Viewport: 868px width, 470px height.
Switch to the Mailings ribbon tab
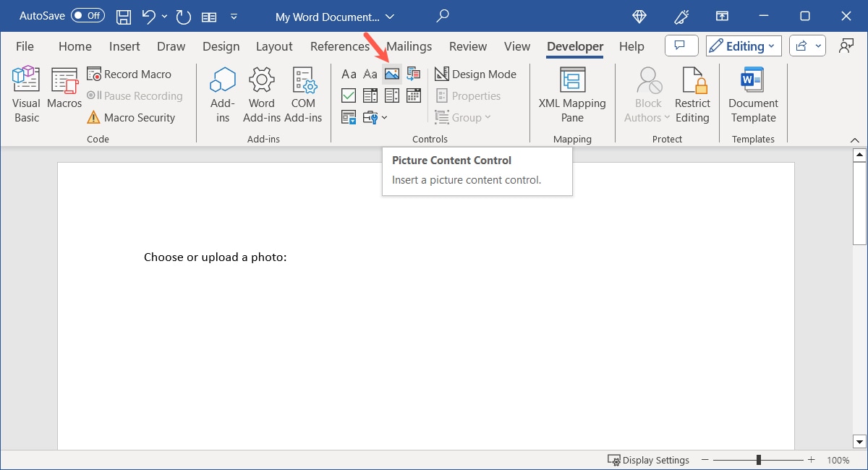pos(409,46)
